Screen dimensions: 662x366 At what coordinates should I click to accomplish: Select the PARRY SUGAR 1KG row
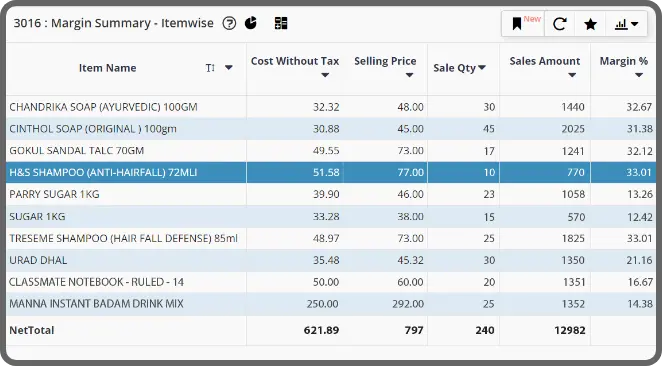(331, 194)
